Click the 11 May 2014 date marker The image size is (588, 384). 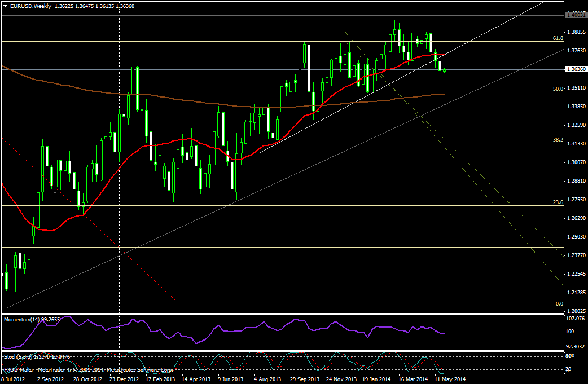pyautogui.click(x=450, y=379)
